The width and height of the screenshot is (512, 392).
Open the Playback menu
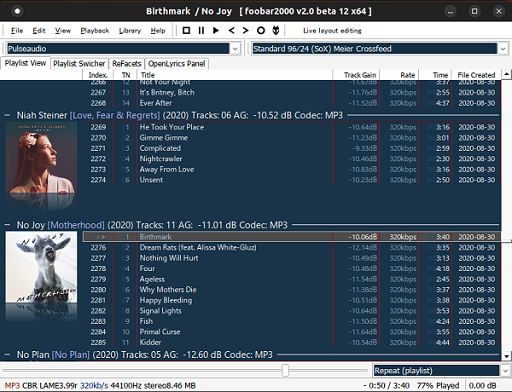point(95,31)
